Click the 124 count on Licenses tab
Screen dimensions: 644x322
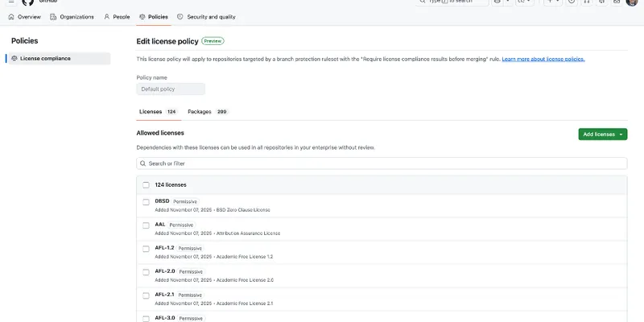tap(171, 112)
